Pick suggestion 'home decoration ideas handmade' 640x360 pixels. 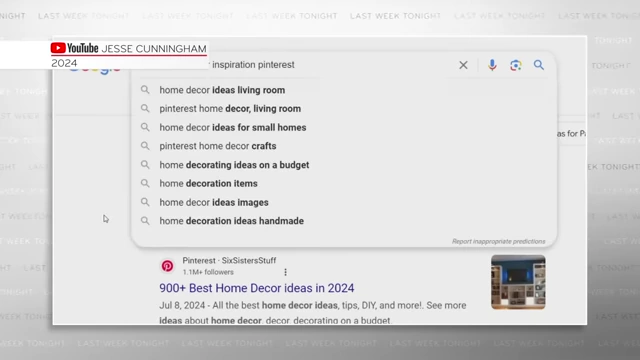(231, 221)
